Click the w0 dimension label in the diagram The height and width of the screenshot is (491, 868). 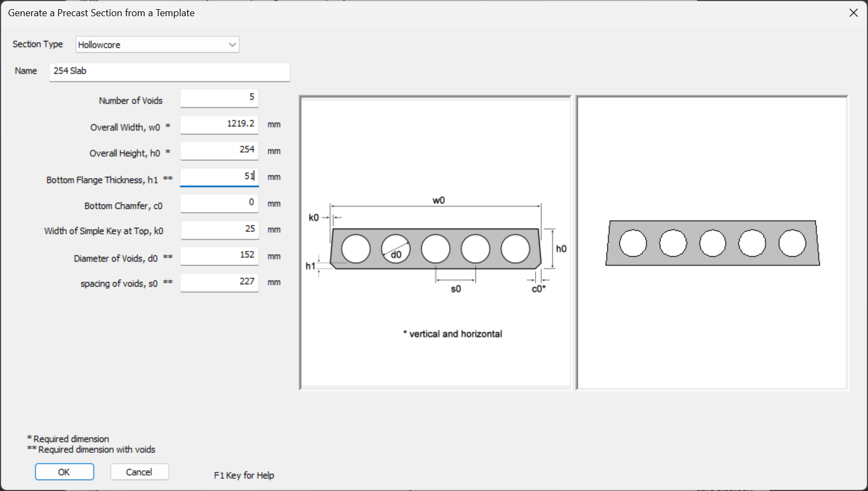(439, 200)
